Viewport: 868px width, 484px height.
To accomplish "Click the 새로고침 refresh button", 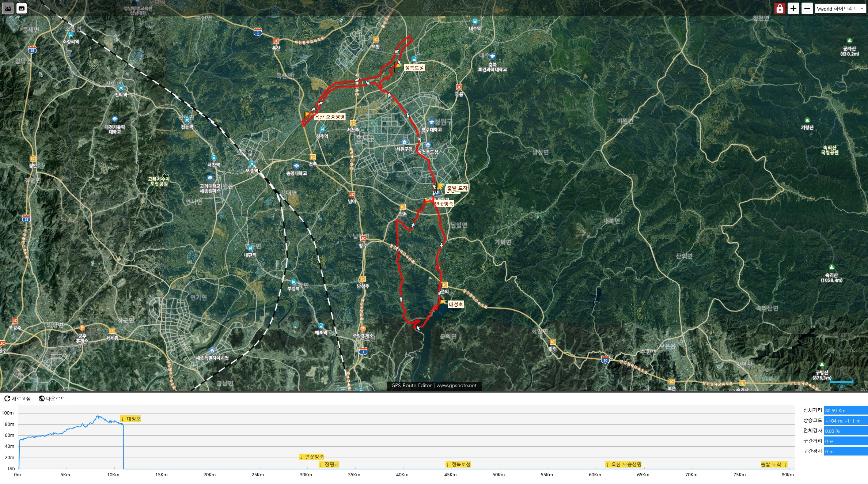I will [x=18, y=398].
